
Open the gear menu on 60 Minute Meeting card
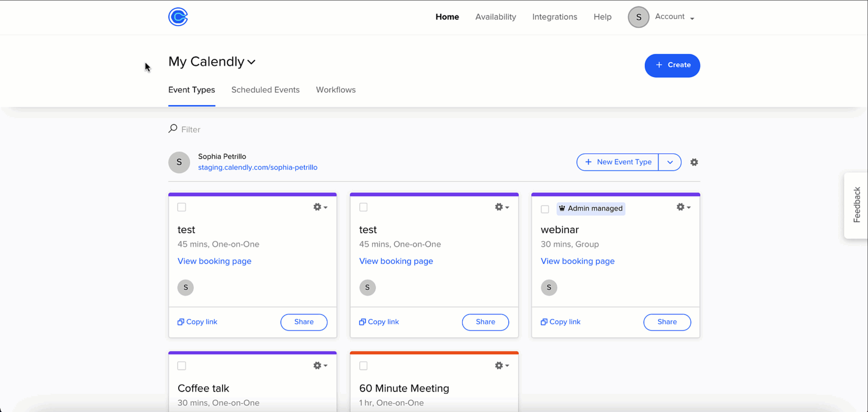[502, 365]
